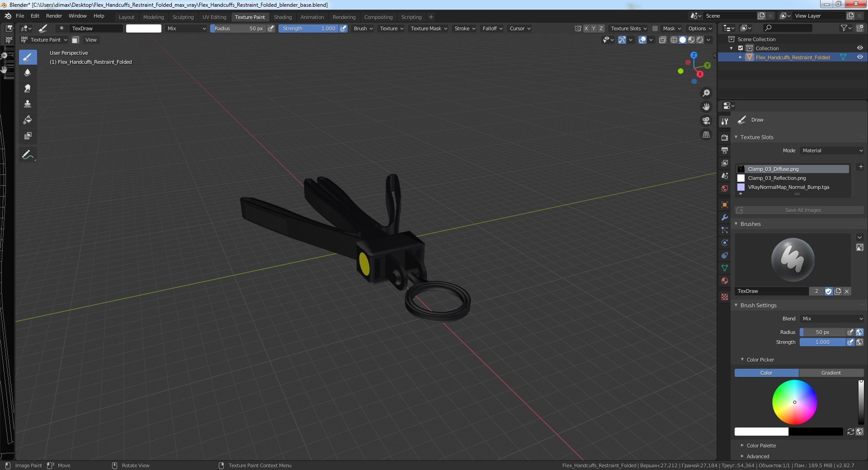Toggle Z axis symmetry

point(601,28)
